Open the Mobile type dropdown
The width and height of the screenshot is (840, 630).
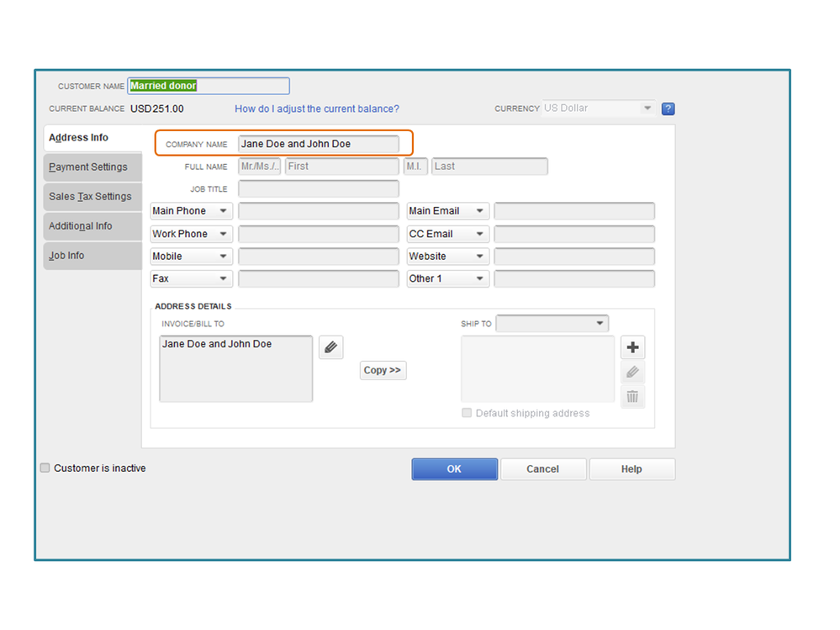pos(191,257)
